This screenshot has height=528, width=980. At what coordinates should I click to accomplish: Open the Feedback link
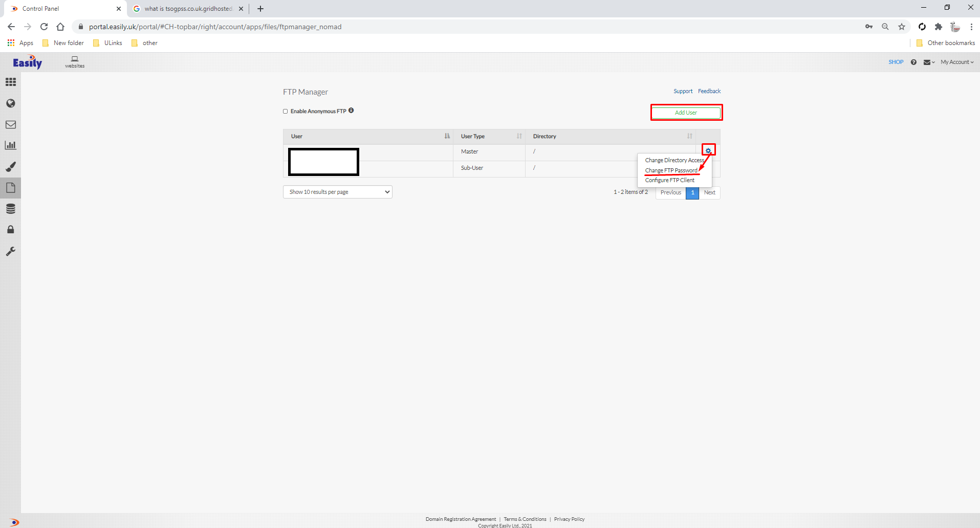click(709, 91)
